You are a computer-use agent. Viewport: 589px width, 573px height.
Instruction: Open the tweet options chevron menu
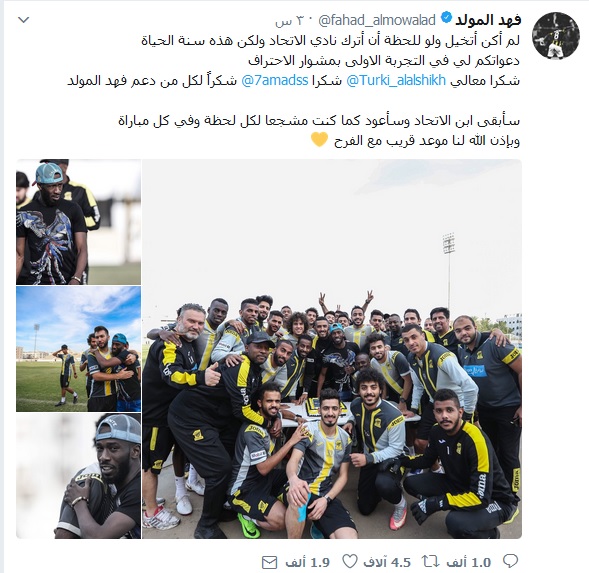coord(24,20)
